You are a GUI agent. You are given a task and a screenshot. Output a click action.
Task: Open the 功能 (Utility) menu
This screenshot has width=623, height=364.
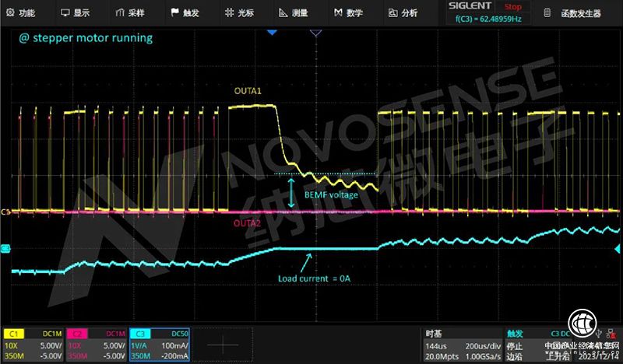click(x=21, y=12)
